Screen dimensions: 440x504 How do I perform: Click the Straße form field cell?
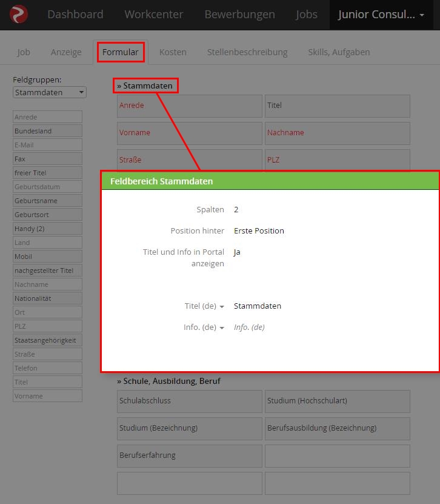click(190, 160)
